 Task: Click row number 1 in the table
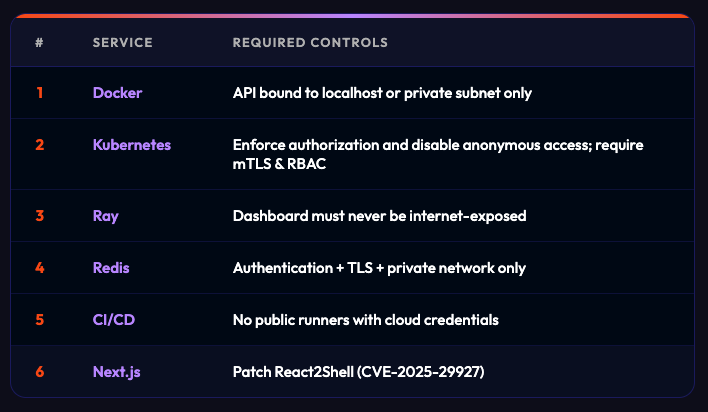tap(40, 93)
